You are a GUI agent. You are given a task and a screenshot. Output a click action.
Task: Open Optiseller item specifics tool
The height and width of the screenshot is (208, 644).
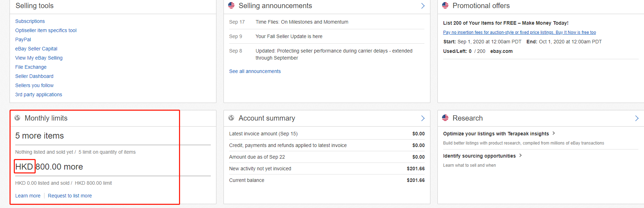pos(46,30)
